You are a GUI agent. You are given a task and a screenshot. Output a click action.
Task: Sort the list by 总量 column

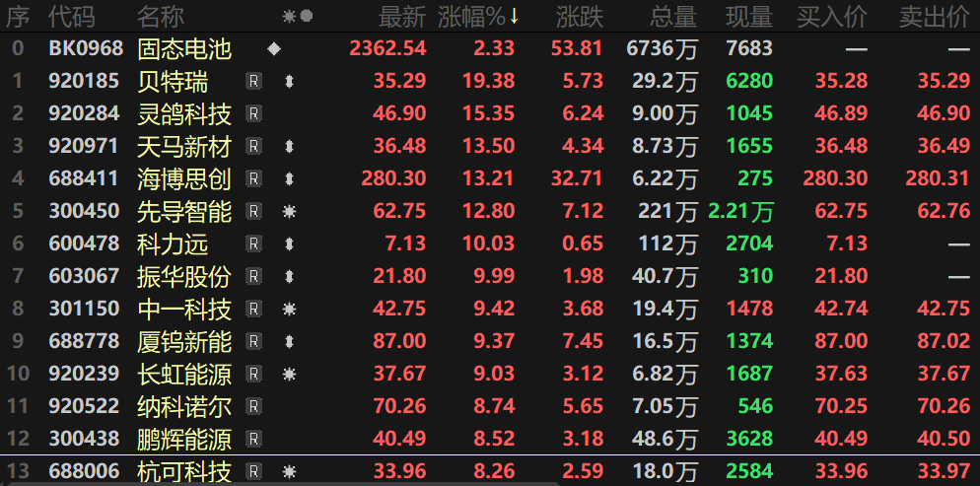click(x=673, y=17)
